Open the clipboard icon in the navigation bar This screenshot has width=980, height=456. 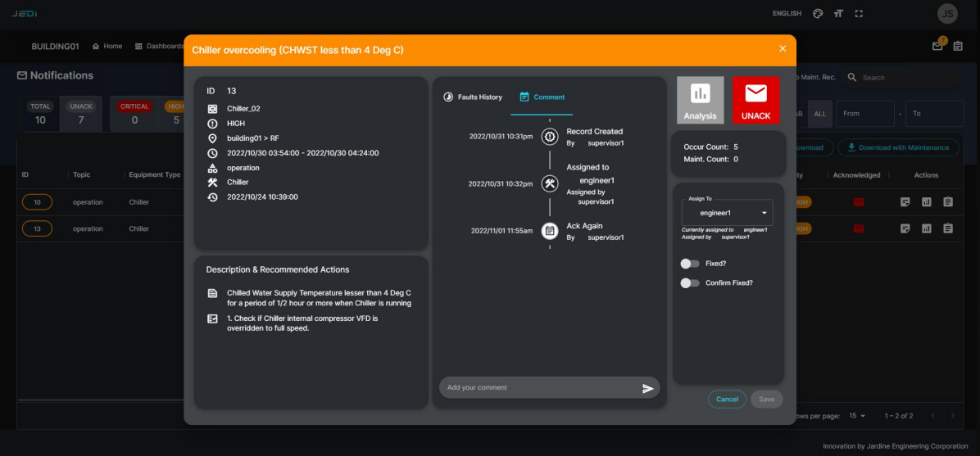[x=958, y=46]
